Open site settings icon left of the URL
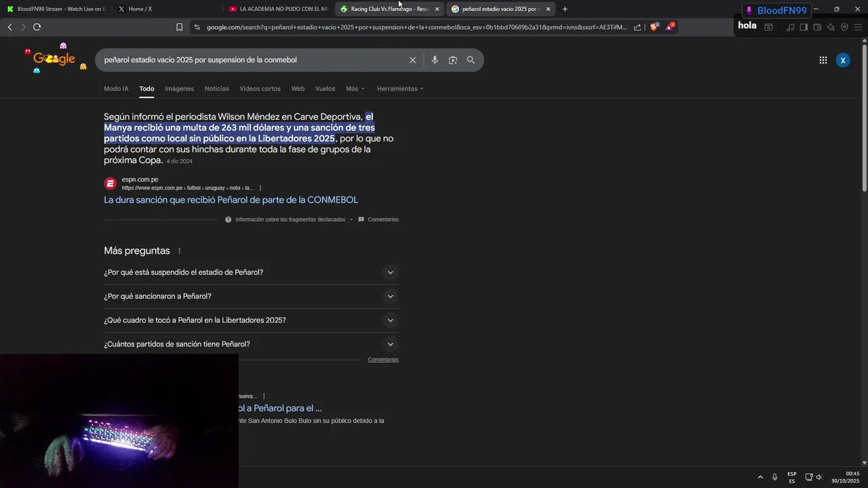The image size is (868, 488). coord(197,27)
